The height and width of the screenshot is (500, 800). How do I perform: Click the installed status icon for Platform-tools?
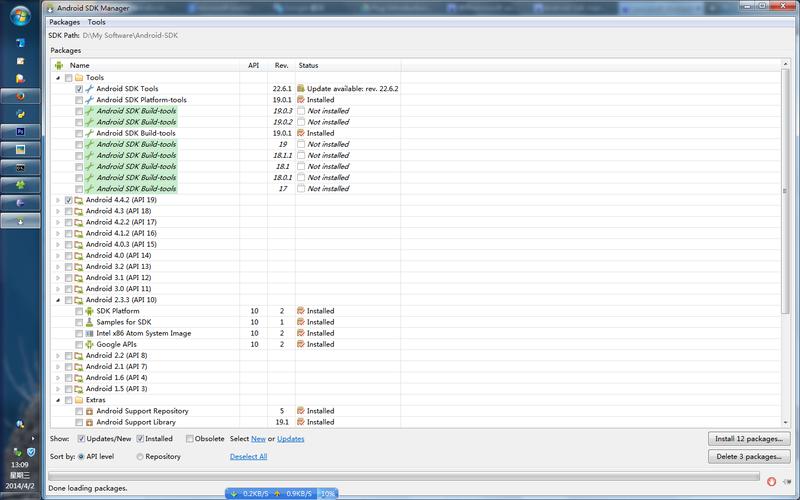[301, 100]
